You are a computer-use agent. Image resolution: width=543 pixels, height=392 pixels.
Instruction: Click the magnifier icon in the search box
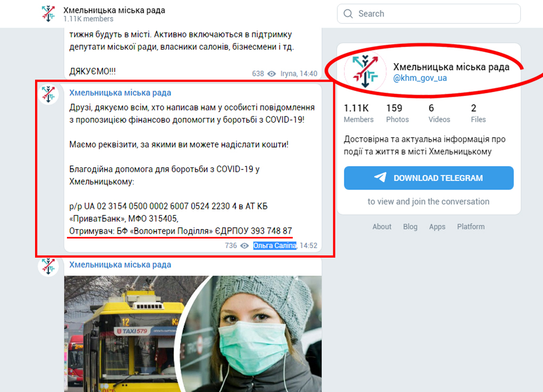click(348, 14)
